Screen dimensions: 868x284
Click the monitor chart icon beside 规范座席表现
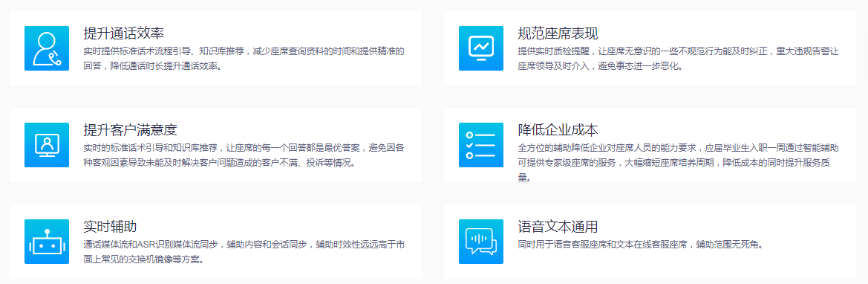point(481,48)
